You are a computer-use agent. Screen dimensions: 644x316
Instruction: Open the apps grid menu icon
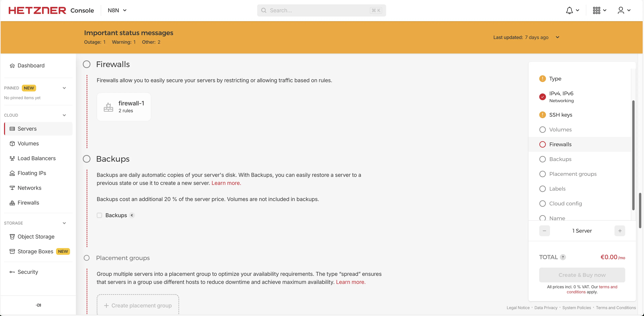tap(596, 10)
